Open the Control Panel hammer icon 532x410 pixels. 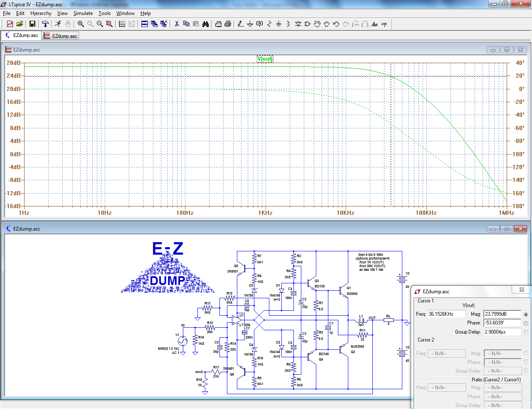point(45,24)
